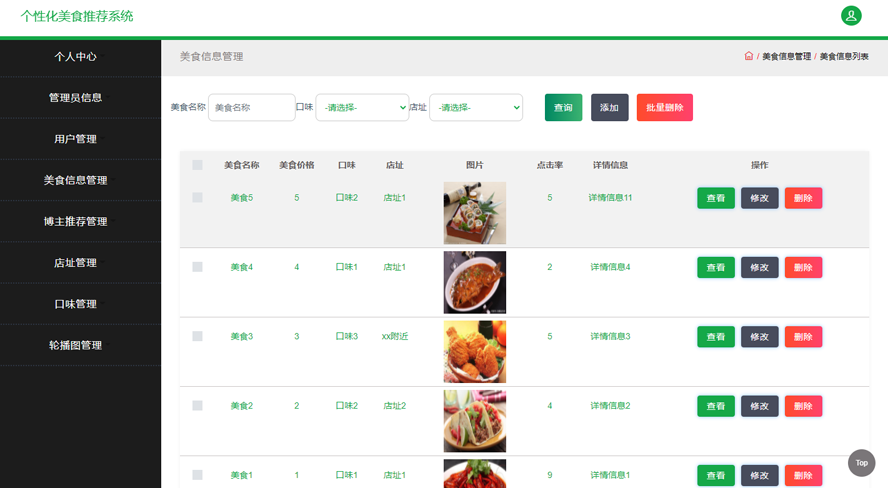Open the user avatar icon
This screenshot has width=888, height=488.
click(x=851, y=16)
